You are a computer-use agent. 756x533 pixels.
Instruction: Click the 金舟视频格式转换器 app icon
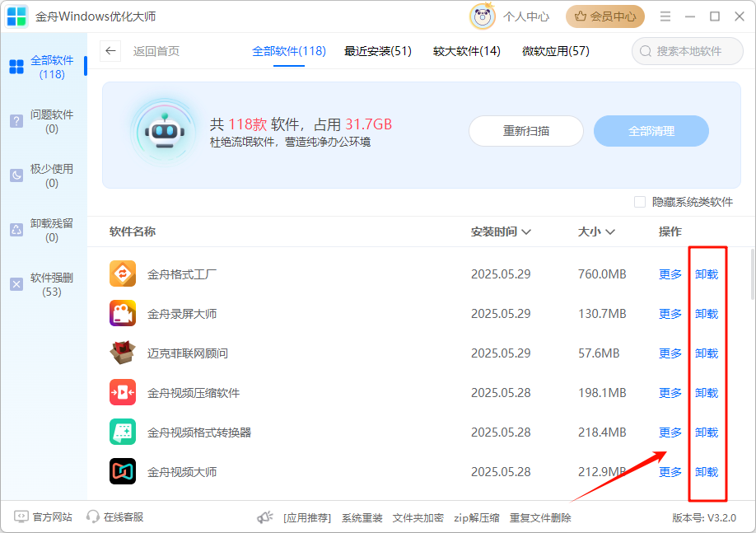(123, 432)
